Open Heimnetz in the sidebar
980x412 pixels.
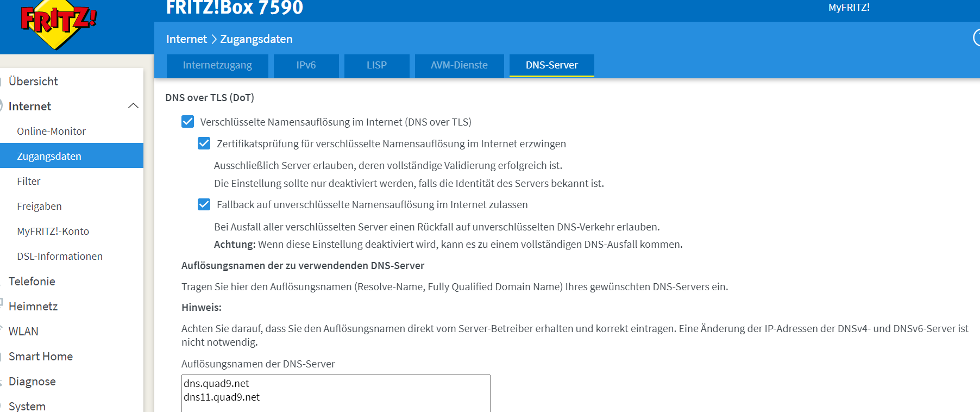pos(33,306)
